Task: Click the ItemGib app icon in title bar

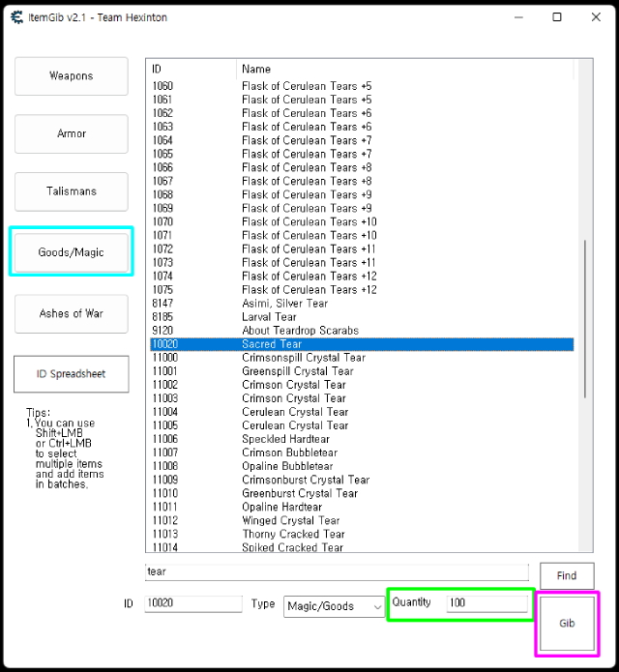Action: (x=17, y=17)
